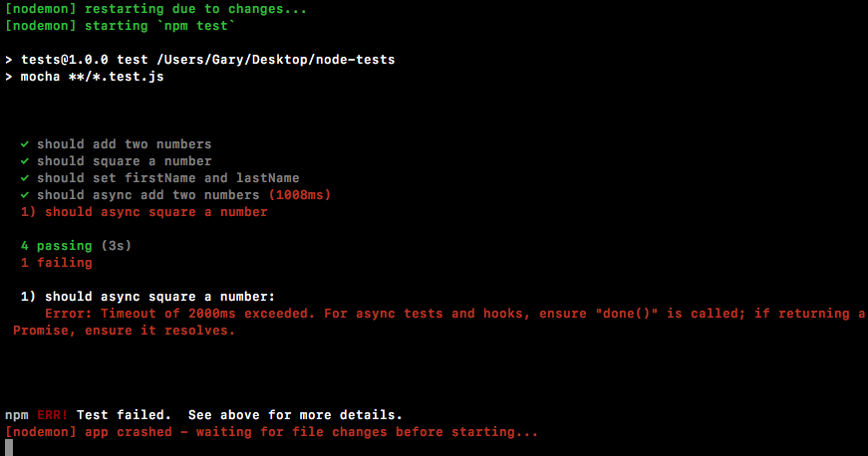Image resolution: width=868 pixels, height=456 pixels.
Task: Click the "(1008ms)" duration text
Action: click(x=299, y=195)
